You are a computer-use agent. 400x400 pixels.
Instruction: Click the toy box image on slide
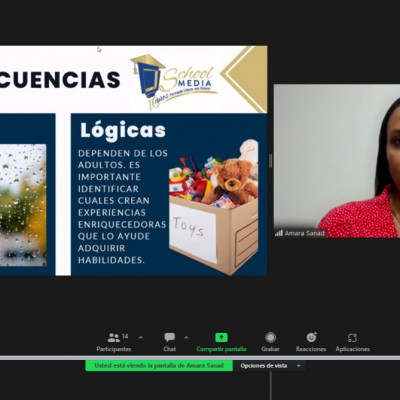[213, 207]
